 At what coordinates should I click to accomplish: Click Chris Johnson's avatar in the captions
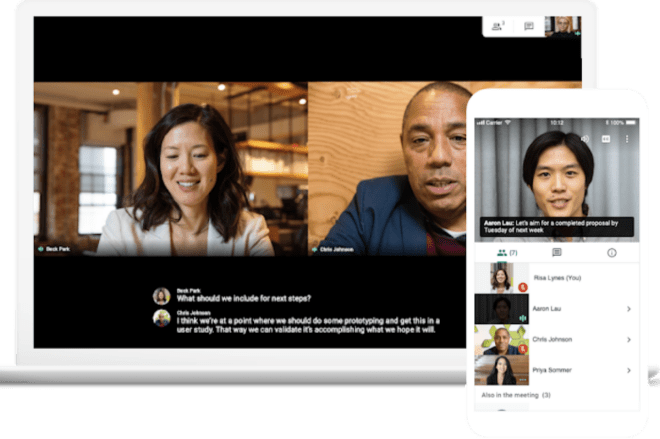pos(161,317)
